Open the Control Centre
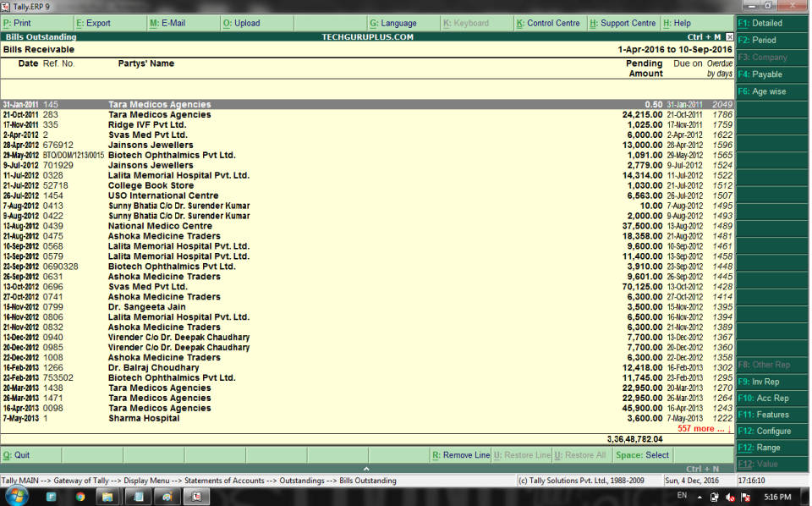The image size is (812, 506). point(551,24)
